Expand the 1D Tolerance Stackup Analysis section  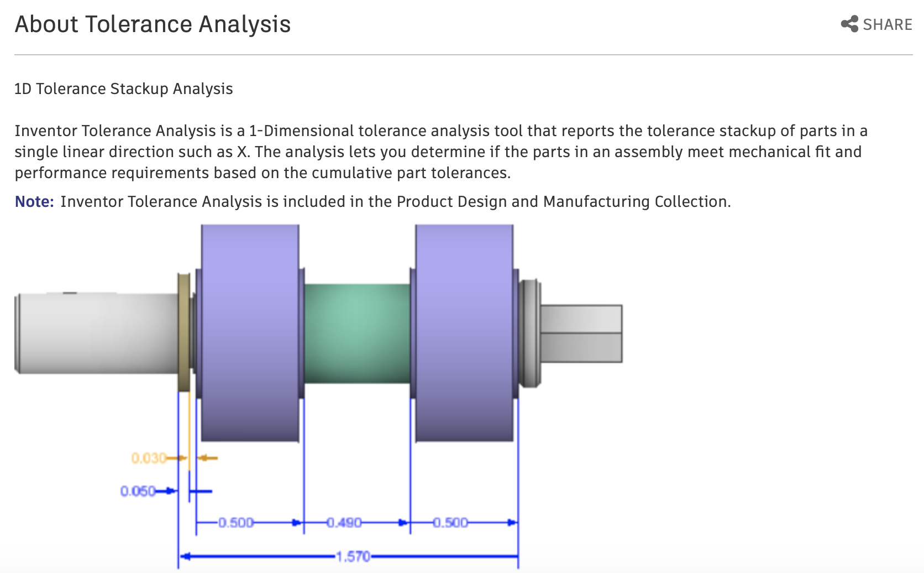pos(123,88)
